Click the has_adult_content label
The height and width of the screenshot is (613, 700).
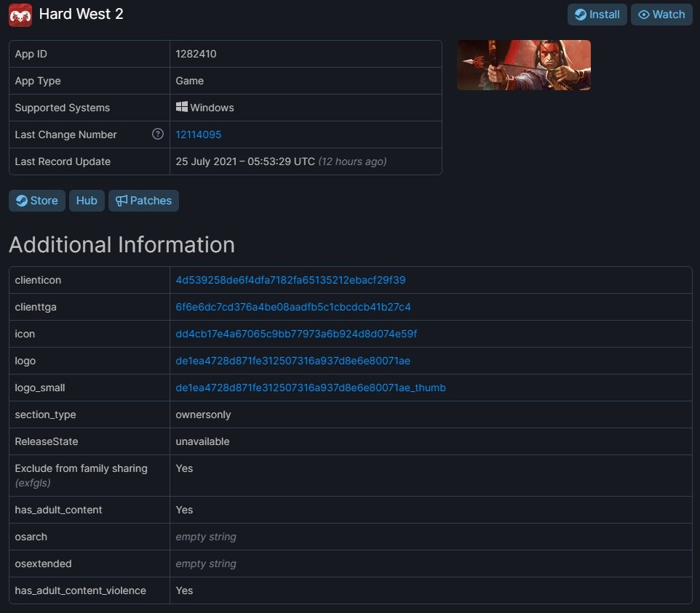tap(58, 510)
